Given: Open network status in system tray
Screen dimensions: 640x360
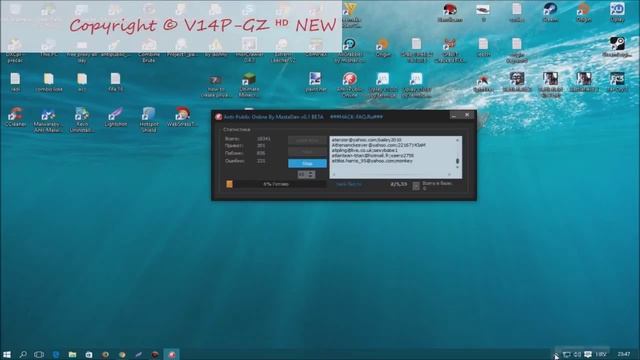Looking at the screenshot, I should pyautogui.click(x=567, y=354).
